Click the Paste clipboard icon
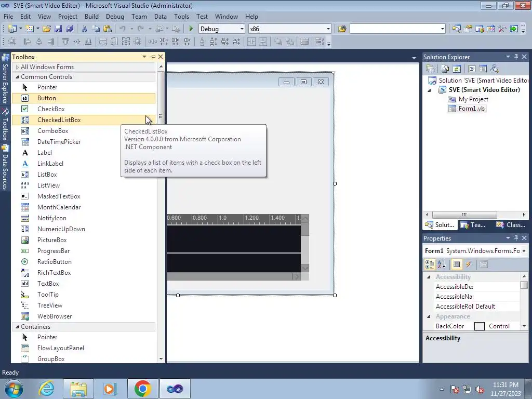 [108, 29]
